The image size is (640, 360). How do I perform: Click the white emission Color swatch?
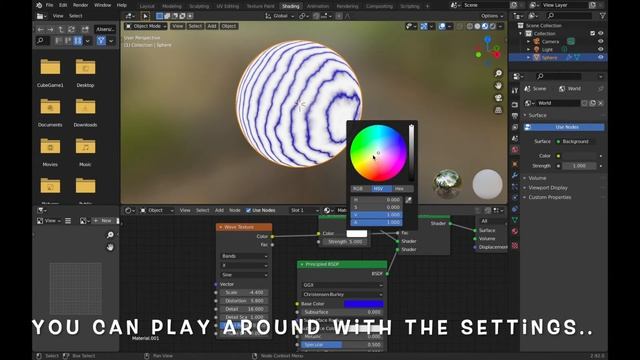tap(357, 233)
